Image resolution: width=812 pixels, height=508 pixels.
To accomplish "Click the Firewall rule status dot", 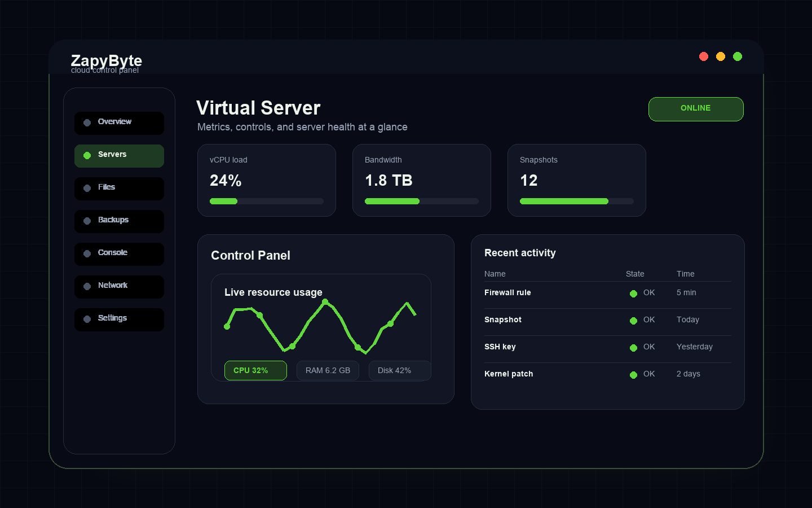I will point(633,294).
